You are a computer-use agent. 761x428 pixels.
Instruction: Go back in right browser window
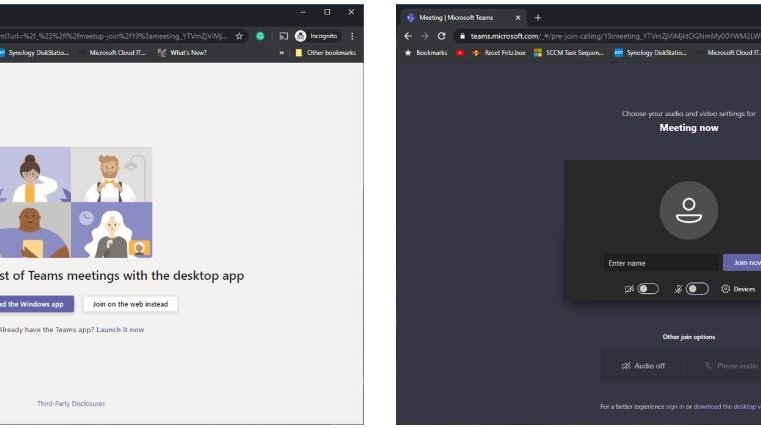[x=408, y=36]
